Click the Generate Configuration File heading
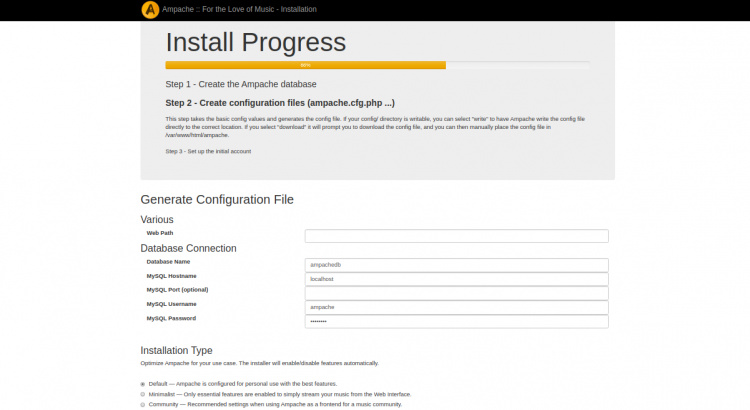750x410 pixels. tap(217, 199)
